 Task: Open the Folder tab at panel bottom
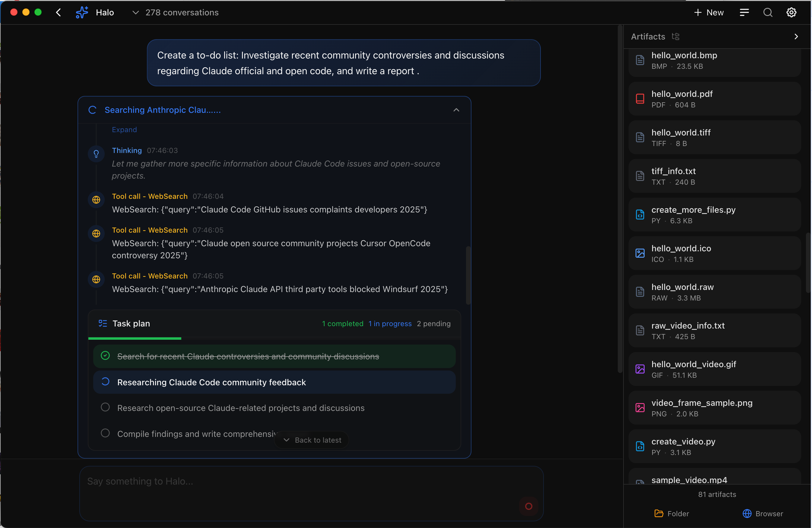pyautogui.click(x=671, y=513)
